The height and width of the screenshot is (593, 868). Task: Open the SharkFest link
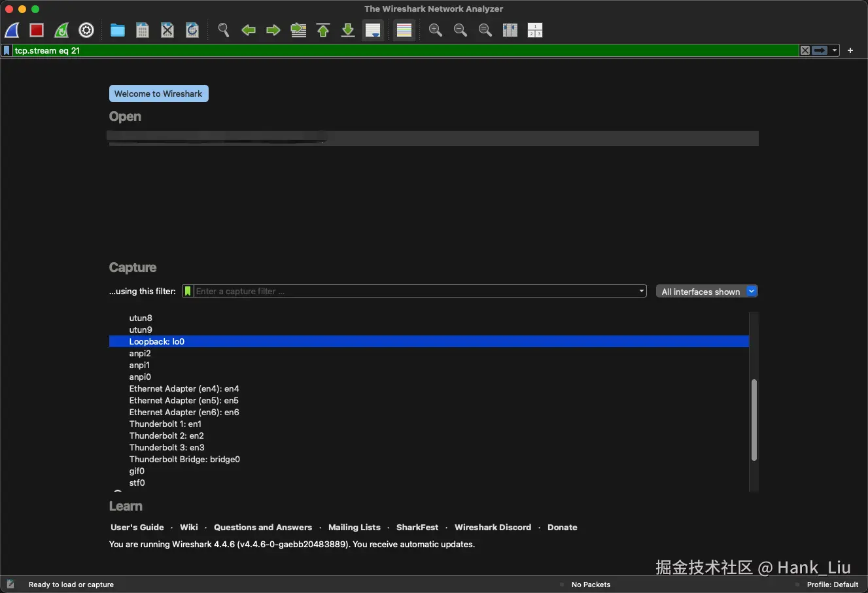pos(417,528)
